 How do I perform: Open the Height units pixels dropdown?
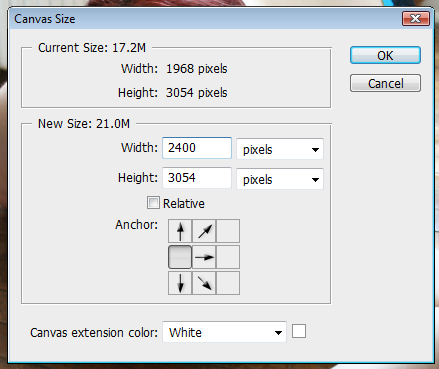pos(280,179)
